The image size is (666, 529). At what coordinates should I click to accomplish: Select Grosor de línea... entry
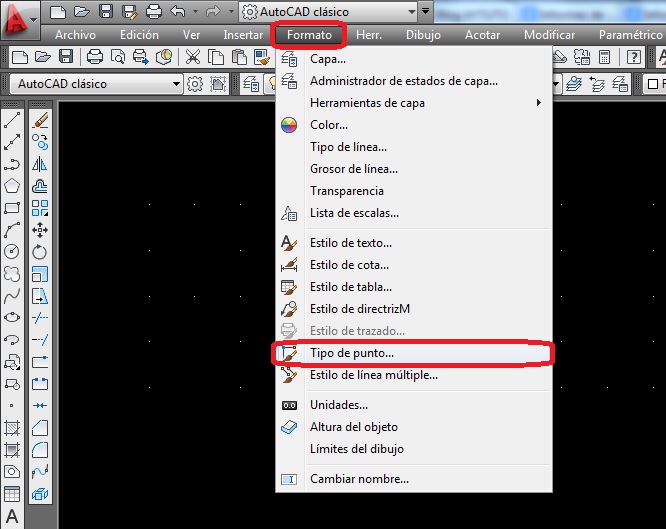point(414,169)
